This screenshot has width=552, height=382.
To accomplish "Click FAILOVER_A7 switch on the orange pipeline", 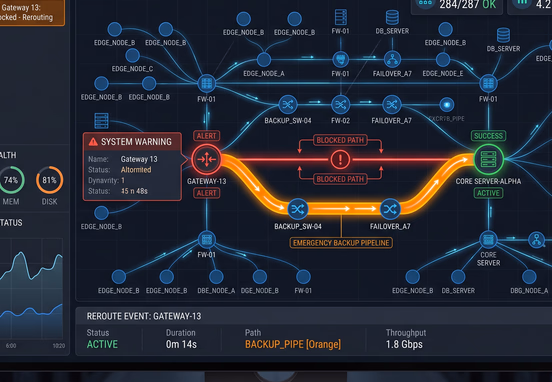I will (x=390, y=209).
